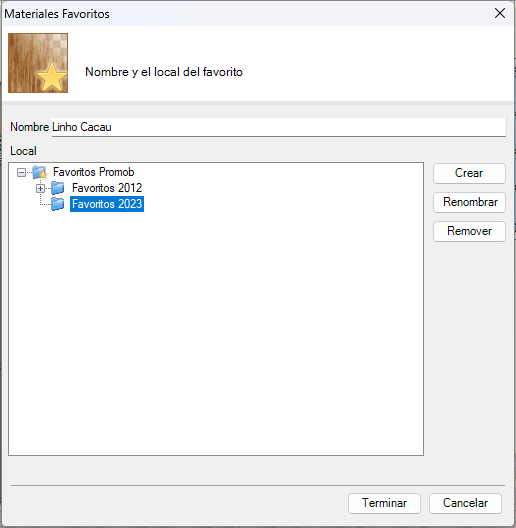Click the Favoritos Promob starred folder icon

tap(39, 172)
